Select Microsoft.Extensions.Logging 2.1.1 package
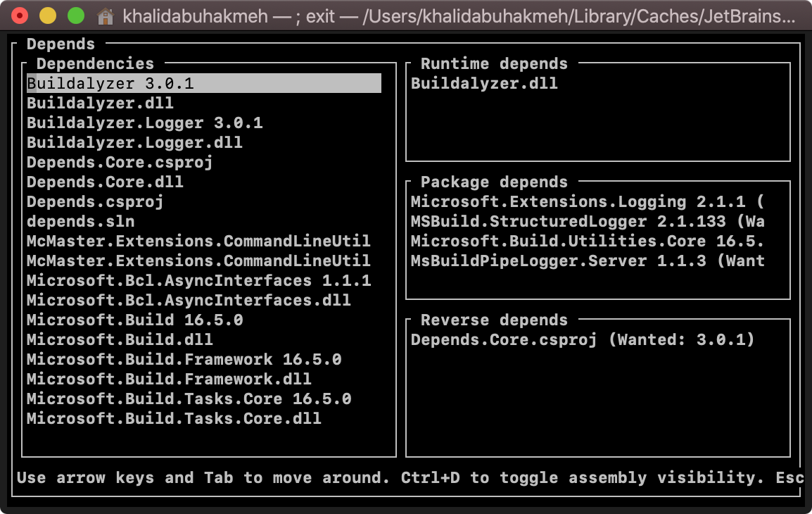Viewport: 812px width, 514px height. [588, 201]
